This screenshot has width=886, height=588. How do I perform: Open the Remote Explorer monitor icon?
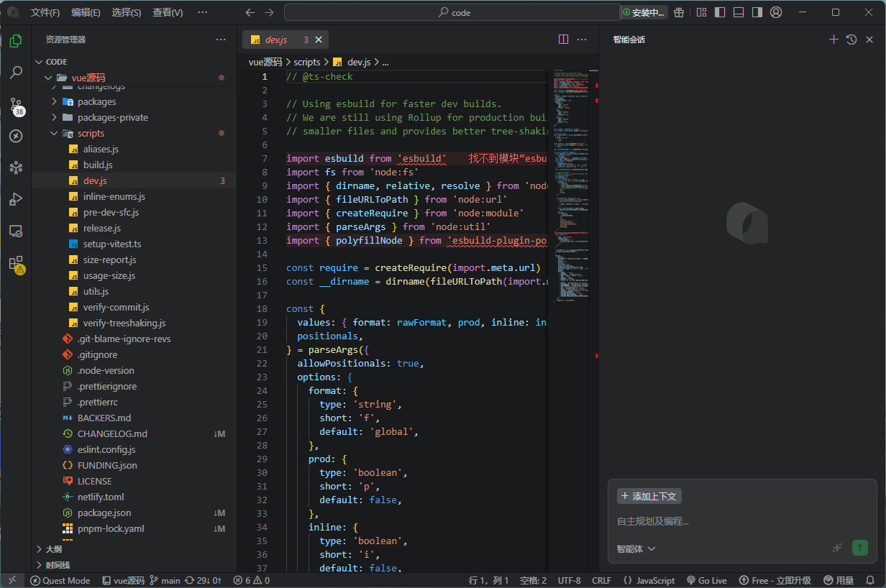pos(16,231)
